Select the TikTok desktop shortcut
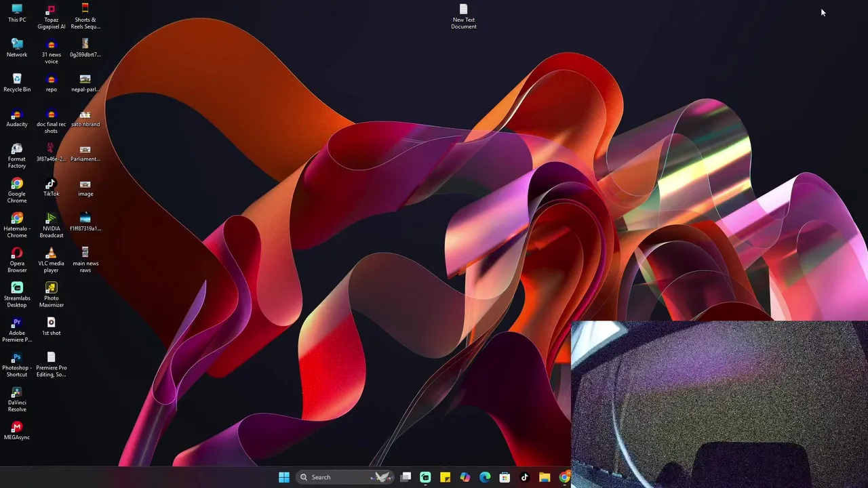 (x=51, y=187)
